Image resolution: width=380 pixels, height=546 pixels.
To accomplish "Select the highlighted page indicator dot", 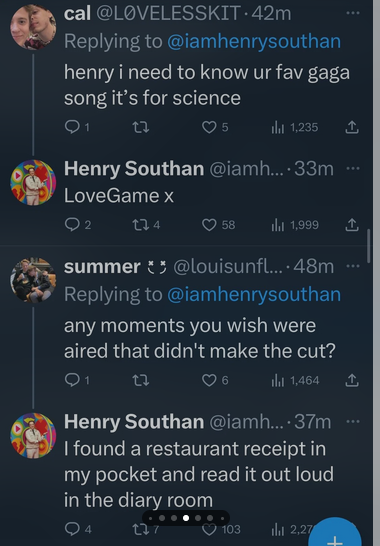I will [x=186, y=518].
